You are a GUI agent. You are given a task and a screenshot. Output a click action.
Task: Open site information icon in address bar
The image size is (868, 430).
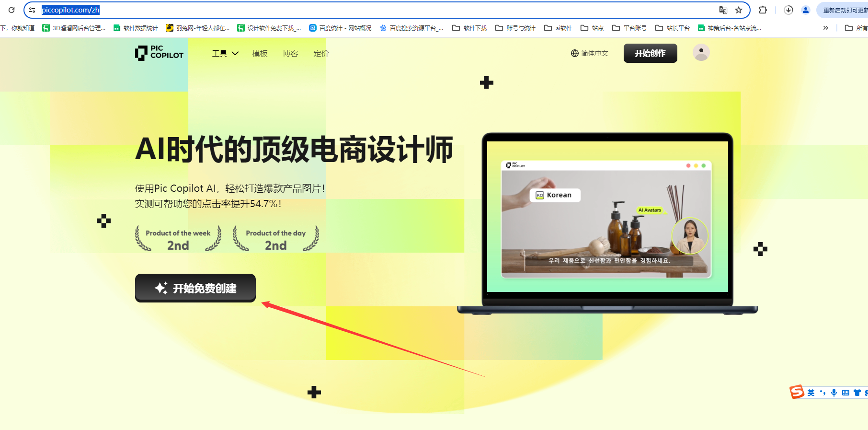32,10
